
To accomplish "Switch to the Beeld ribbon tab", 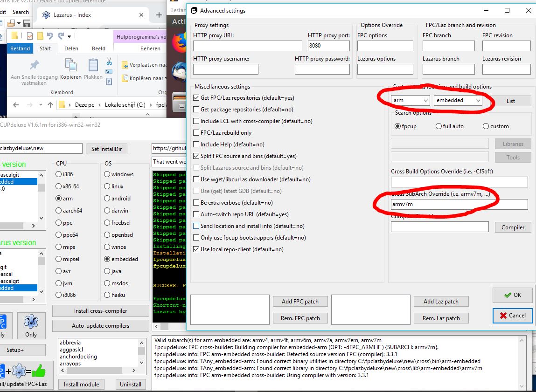I will (98, 48).
